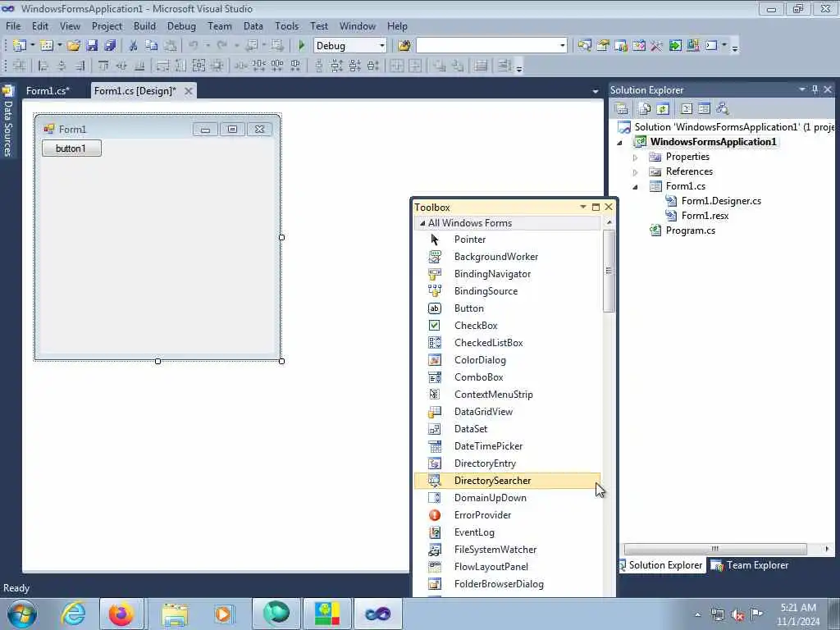Switch to the Team Explorer tab

point(750,565)
